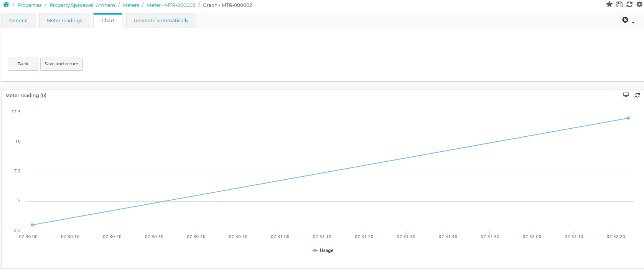Click the Graph - MTR-000002 breadcrumb text

227,5
